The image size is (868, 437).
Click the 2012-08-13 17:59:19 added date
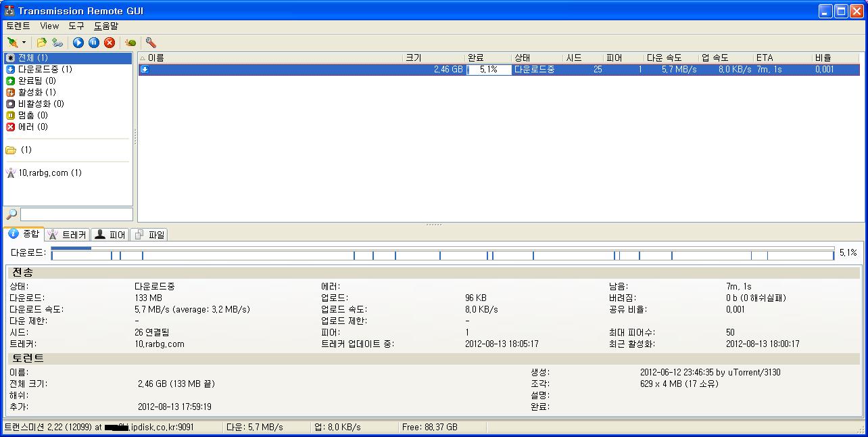[x=174, y=407]
